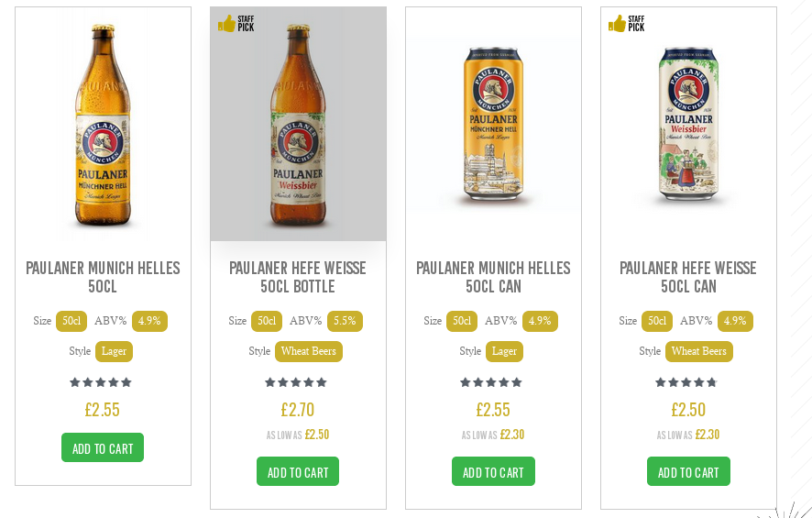Viewport: 812px width, 518px height.
Task: Click star rating under Paulaner Munich Helles 50cl
Action: click(101, 382)
